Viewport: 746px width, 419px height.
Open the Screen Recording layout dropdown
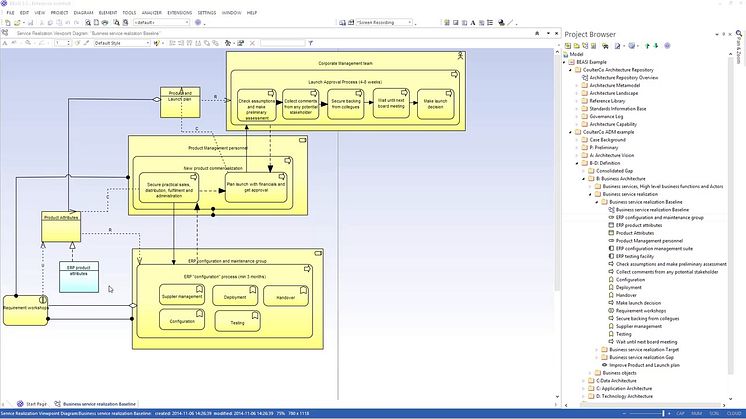point(384,22)
